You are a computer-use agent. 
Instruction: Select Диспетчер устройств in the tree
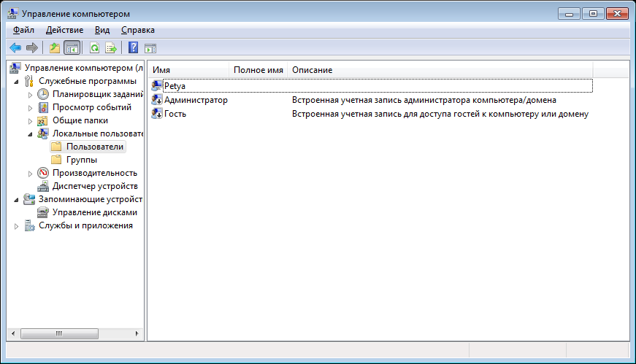click(x=95, y=186)
